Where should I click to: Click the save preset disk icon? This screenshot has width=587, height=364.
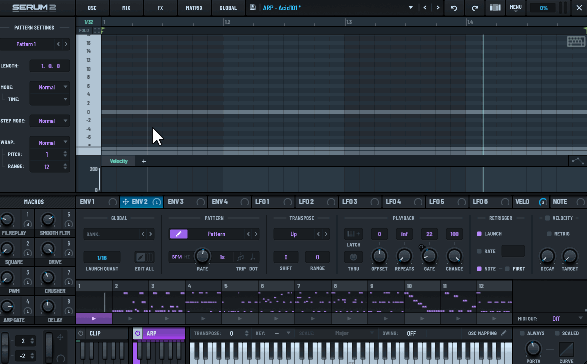coord(253,7)
